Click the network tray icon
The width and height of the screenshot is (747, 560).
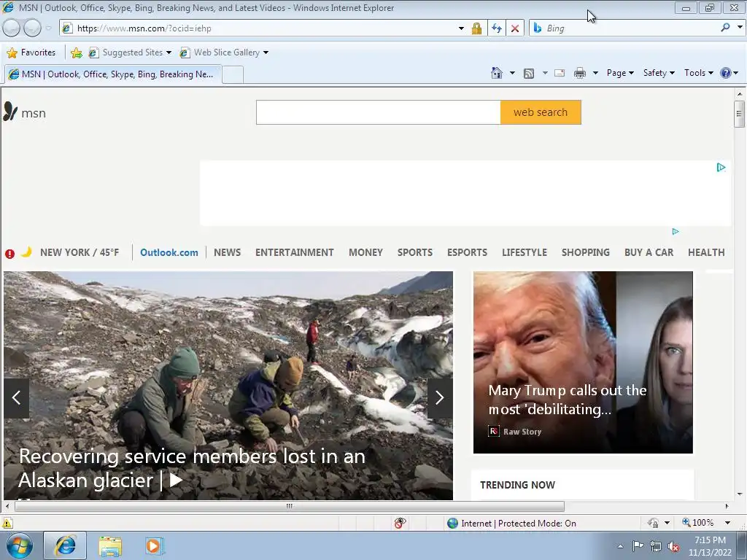(656, 546)
